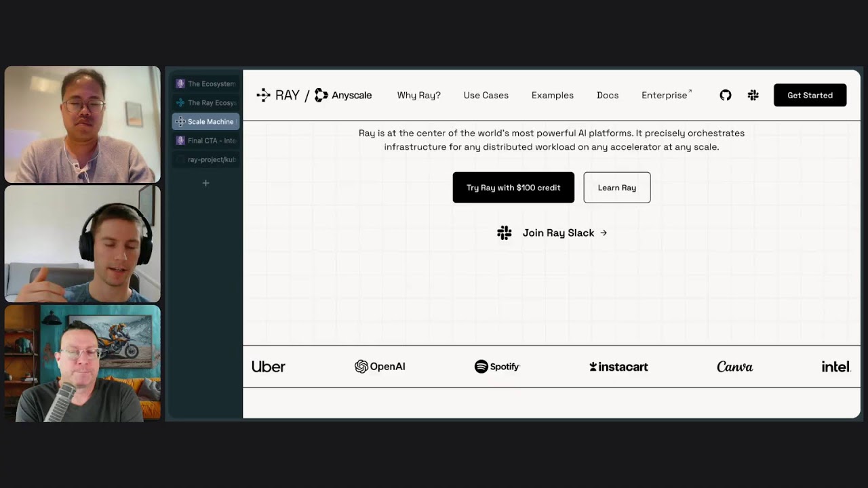Screen dimensions: 868x488
Task: Click the Slack icon in the navbar
Action: [753, 96]
